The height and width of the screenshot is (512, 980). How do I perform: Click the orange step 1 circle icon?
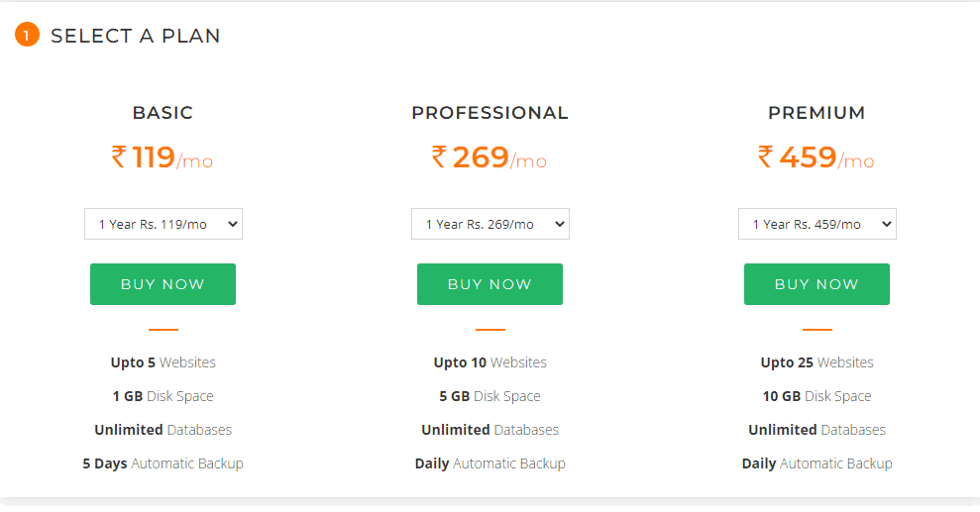pyautogui.click(x=27, y=37)
